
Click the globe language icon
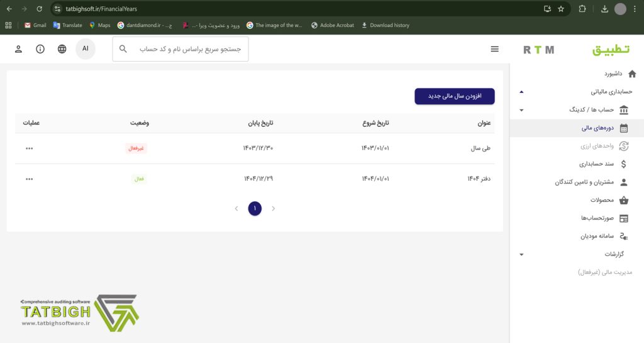point(62,49)
